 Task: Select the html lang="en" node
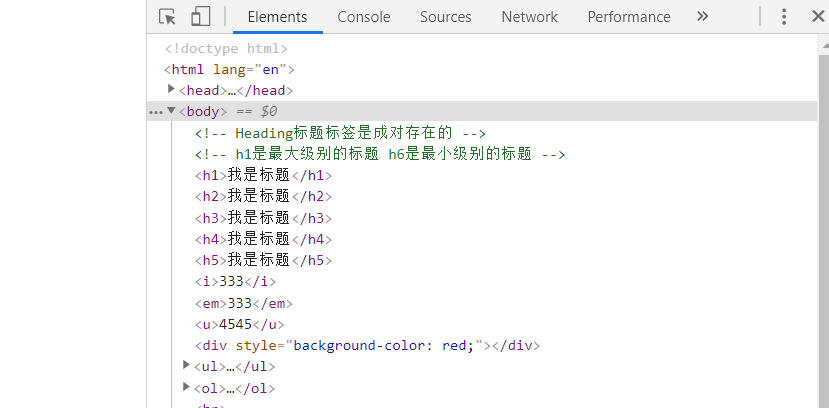tap(229, 70)
